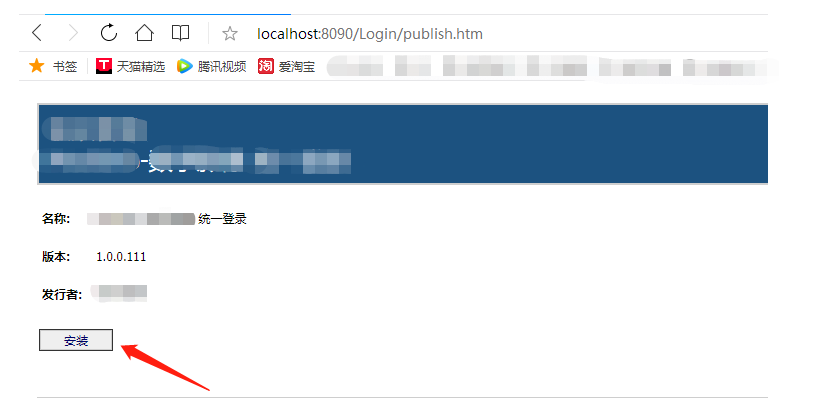Click the 统一登录 application name text
The width and height of the screenshot is (816, 403).
click(x=222, y=219)
